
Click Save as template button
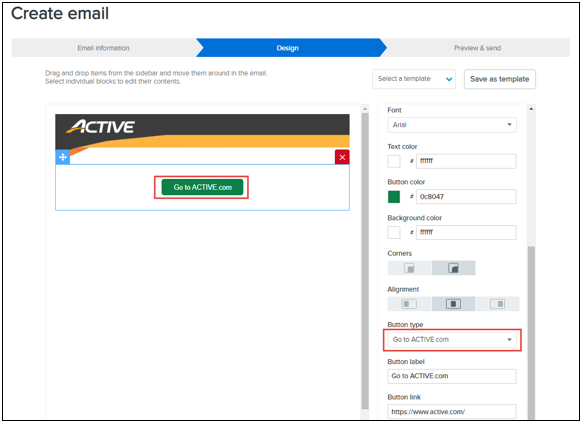pos(500,79)
